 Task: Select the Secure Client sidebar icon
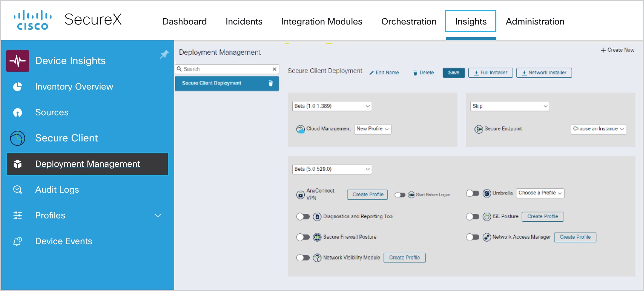point(18,138)
